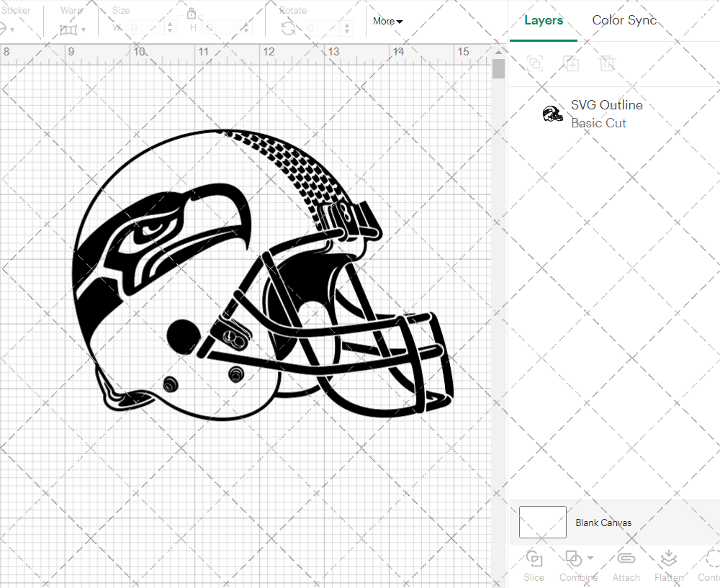Click the Rotate icon
This screenshot has height=588, width=720.
click(289, 29)
